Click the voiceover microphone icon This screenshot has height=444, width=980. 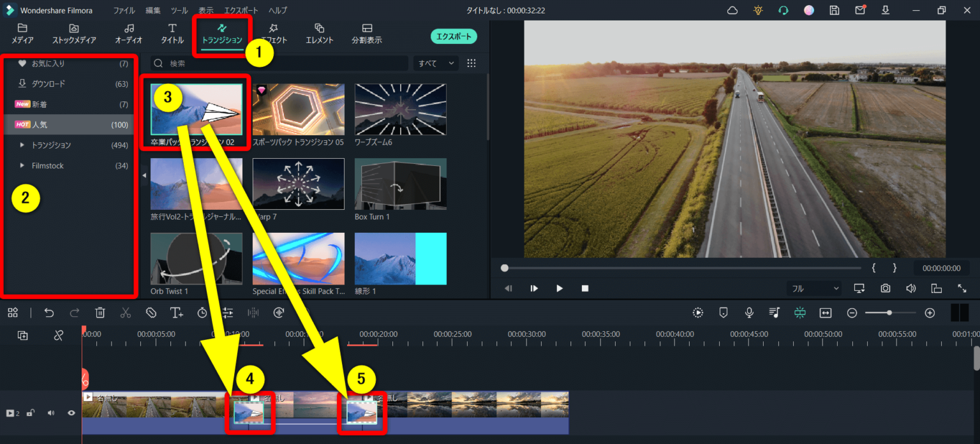(749, 313)
